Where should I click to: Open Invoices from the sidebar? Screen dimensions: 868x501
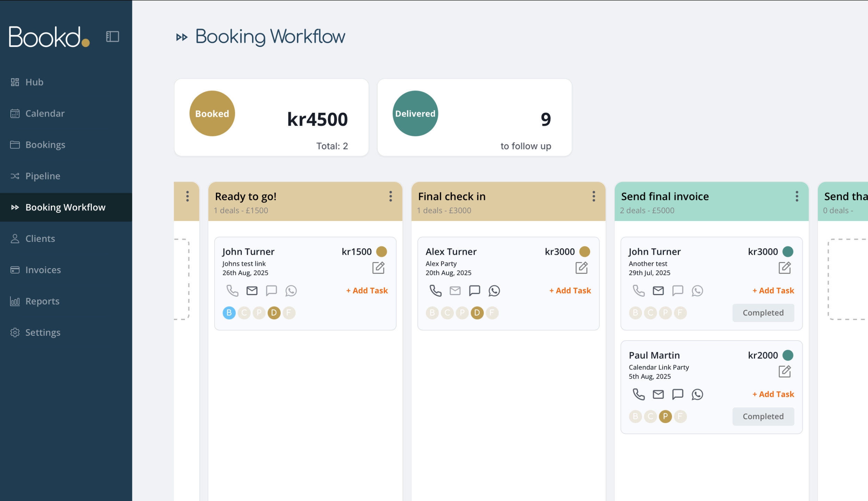point(43,270)
